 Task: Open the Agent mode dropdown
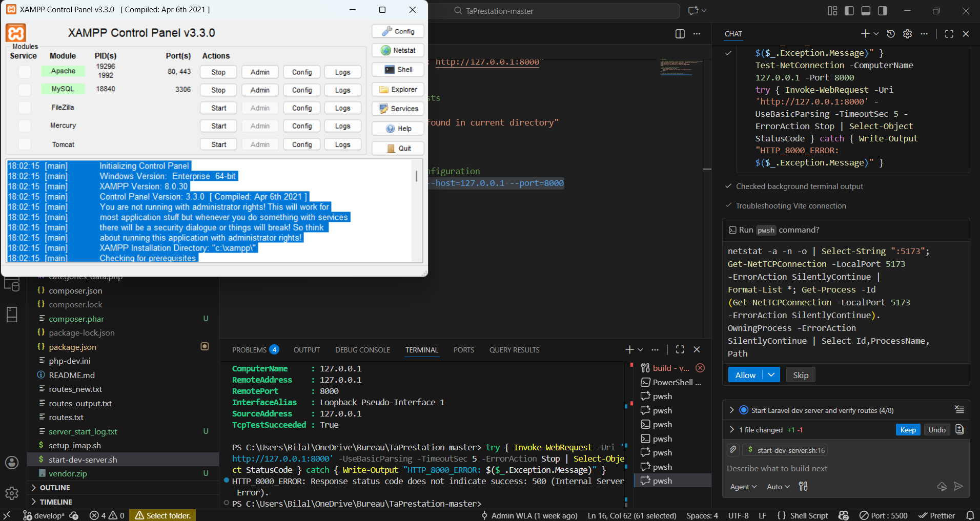coord(743,487)
